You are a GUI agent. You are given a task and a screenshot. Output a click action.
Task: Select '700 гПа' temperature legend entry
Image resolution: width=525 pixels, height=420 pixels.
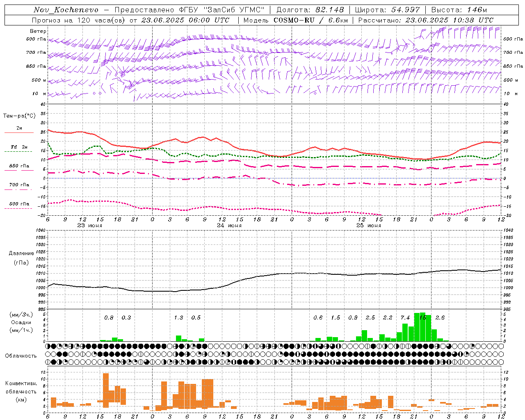click(19, 185)
